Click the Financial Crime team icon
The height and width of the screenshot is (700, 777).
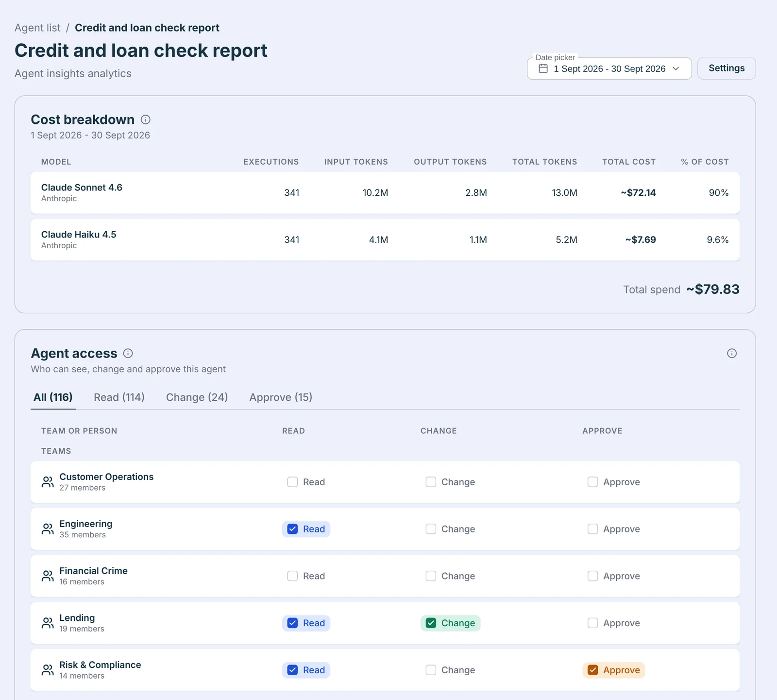48,576
